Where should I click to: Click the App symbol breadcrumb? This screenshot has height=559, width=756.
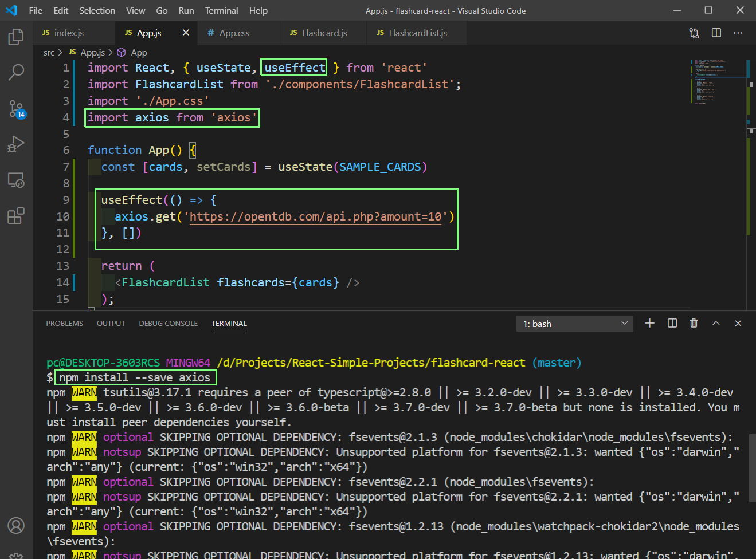[139, 53]
